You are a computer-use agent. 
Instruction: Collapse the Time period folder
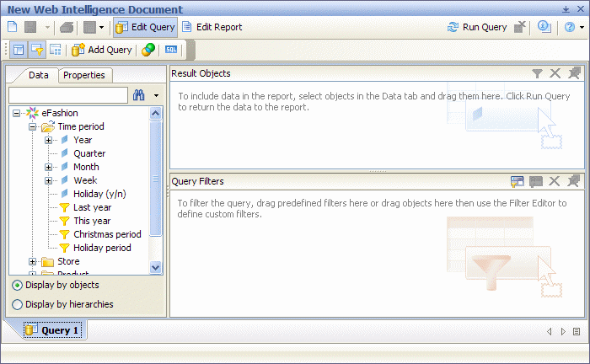[x=32, y=127]
